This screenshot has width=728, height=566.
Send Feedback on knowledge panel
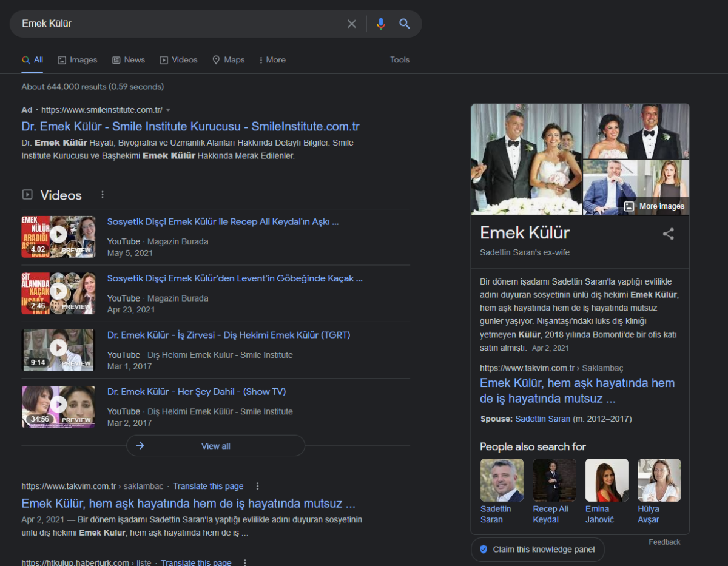pyautogui.click(x=664, y=542)
